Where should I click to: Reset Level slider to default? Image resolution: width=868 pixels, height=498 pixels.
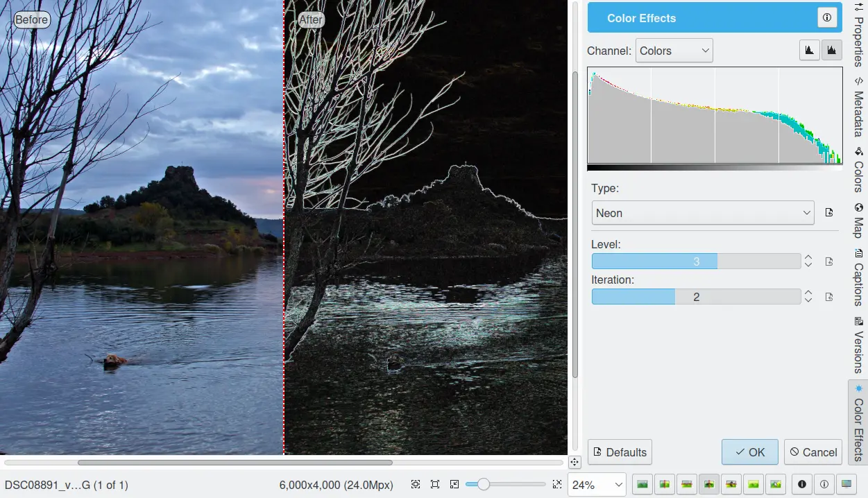click(x=828, y=261)
